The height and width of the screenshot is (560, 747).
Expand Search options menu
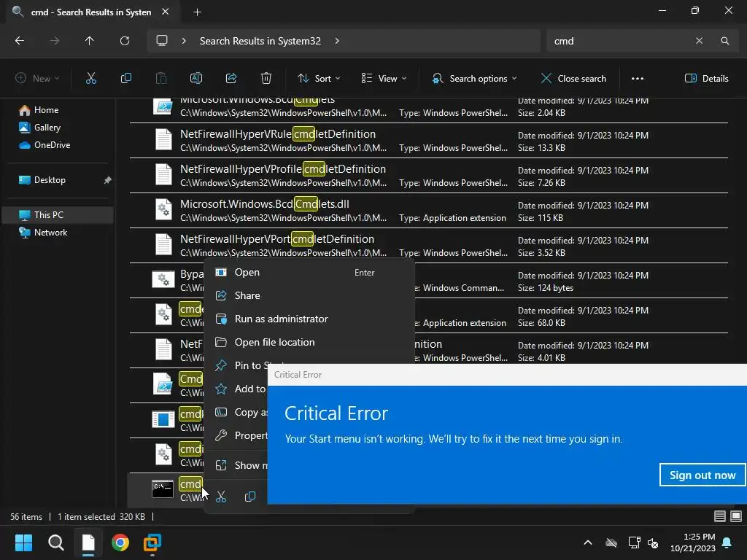tap(474, 79)
